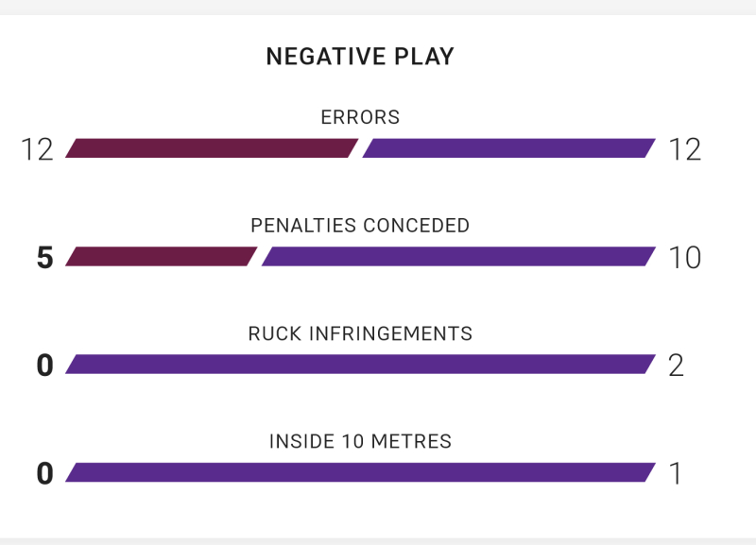Click the right Errors value 12

[684, 150]
